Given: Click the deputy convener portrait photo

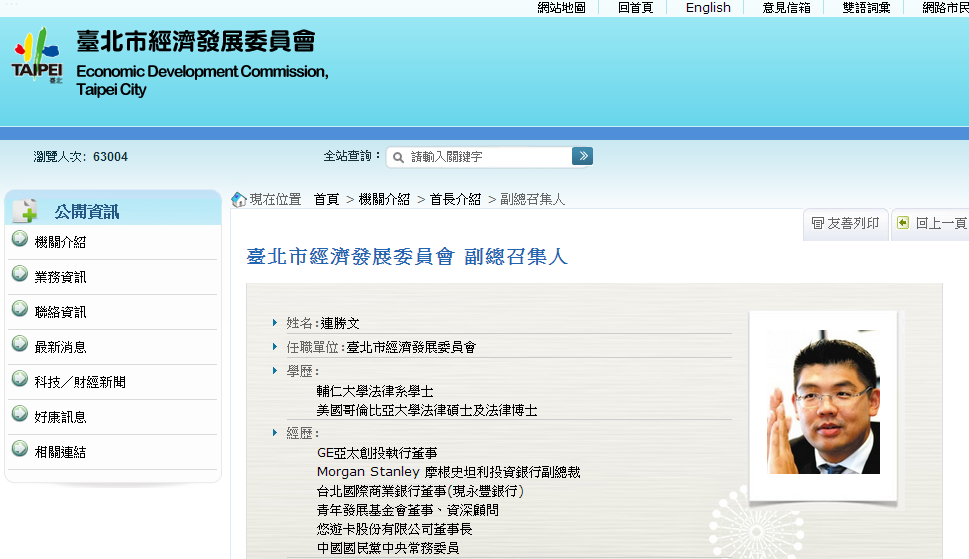Looking at the screenshot, I should pyautogui.click(x=823, y=402).
